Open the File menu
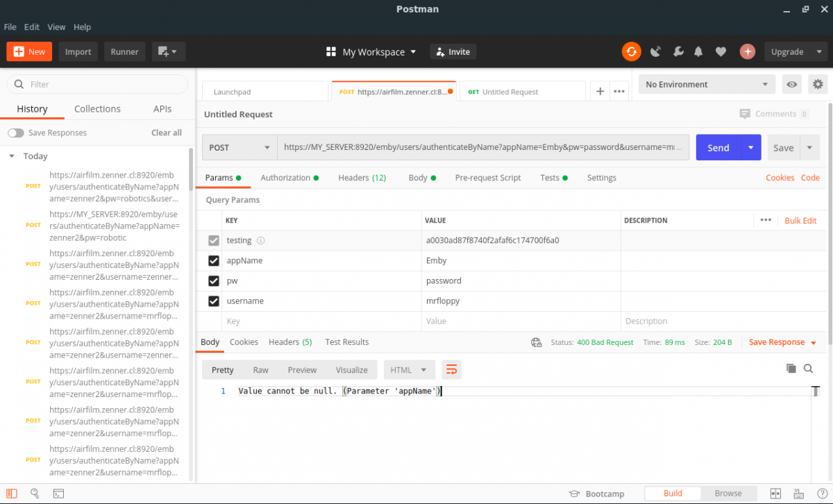This screenshot has height=504, width=833. (10, 27)
